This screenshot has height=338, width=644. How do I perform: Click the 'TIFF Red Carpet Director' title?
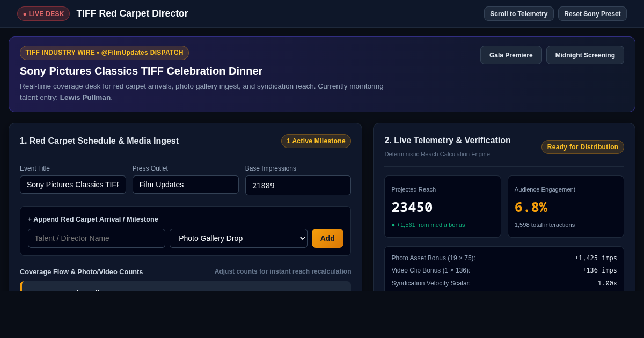click(132, 13)
